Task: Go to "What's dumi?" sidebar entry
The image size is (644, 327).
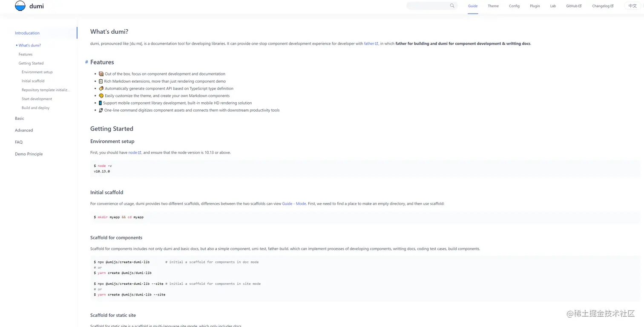Action: tap(30, 46)
